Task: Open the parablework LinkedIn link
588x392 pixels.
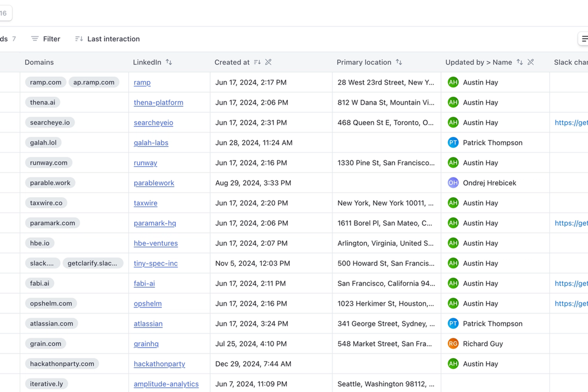Action: (x=154, y=183)
